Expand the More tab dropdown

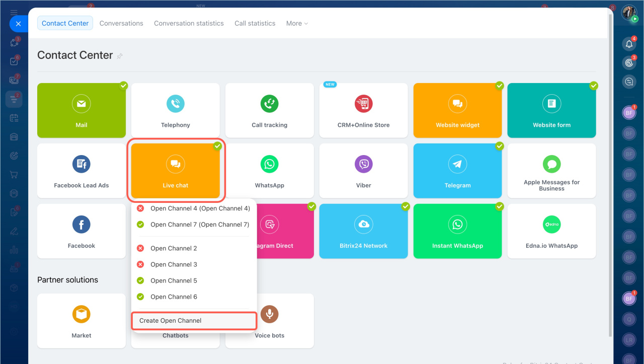pyautogui.click(x=297, y=23)
